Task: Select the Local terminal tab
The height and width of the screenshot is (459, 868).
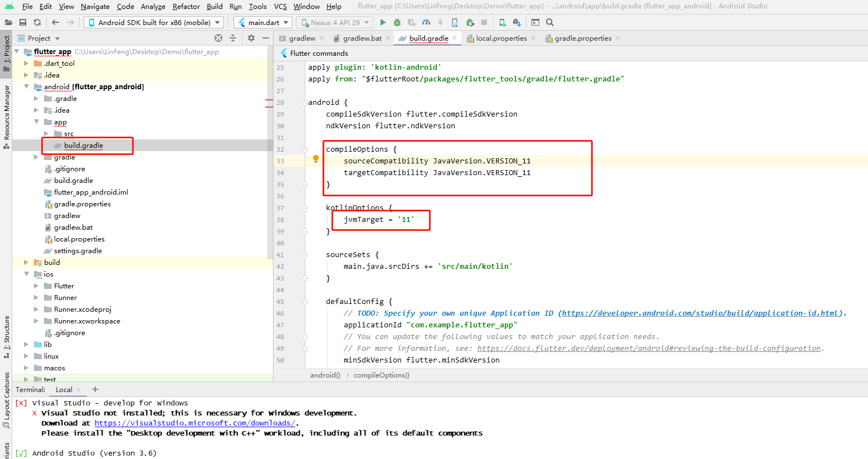Action: coord(64,390)
